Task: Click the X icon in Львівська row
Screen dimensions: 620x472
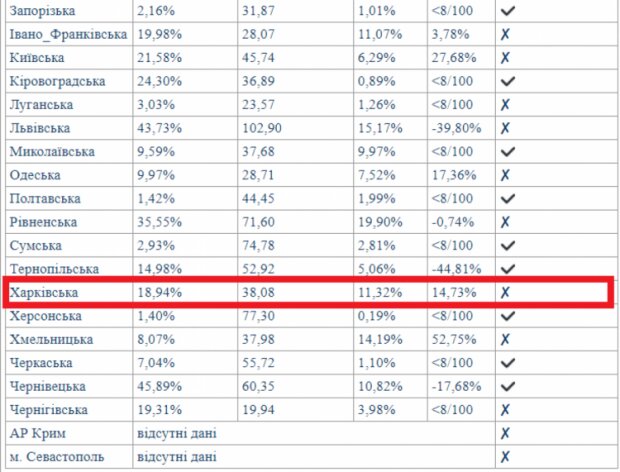Action: click(505, 128)
